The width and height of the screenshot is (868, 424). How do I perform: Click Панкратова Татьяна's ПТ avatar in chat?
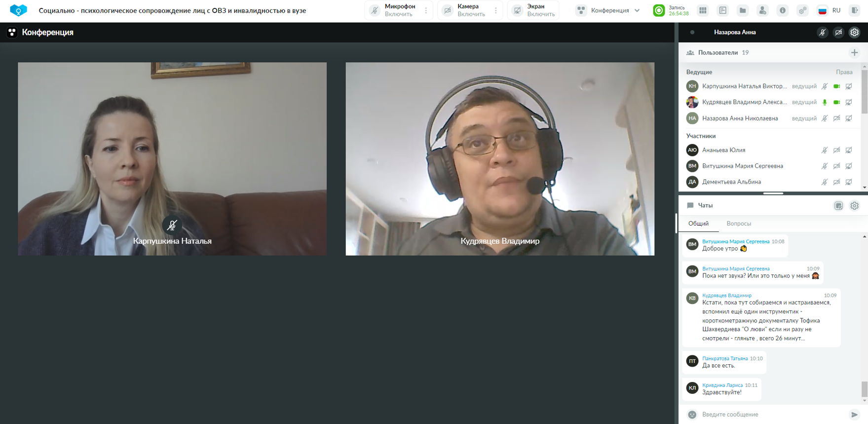click(692, 361)
